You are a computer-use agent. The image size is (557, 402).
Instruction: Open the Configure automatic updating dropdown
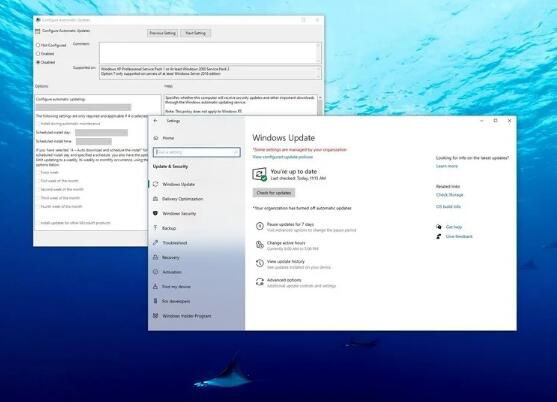pos(83,107)
